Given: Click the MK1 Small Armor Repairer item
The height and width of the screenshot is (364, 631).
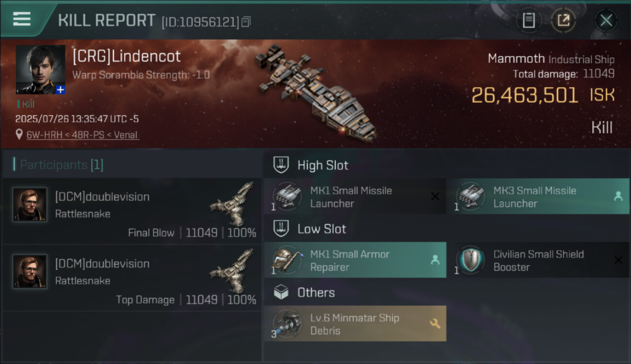Looking at the screenshot, I should [349, 260].
